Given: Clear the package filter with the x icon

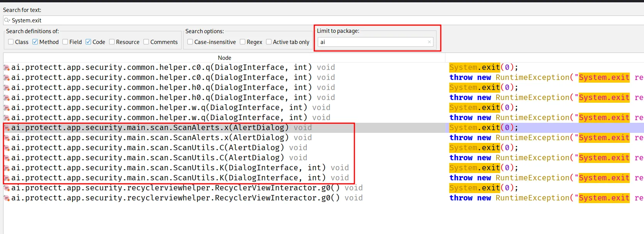Looking at the screenshot, I should pos(429,42).
